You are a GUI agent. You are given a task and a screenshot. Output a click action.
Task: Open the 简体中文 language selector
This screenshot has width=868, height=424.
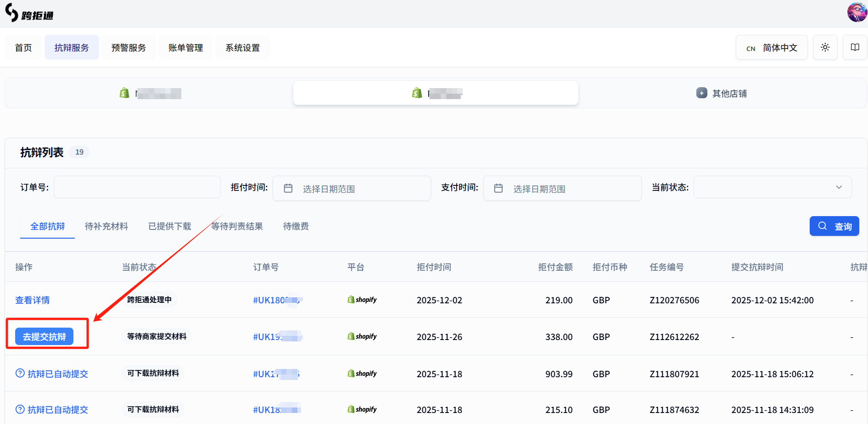click(772, 48)
